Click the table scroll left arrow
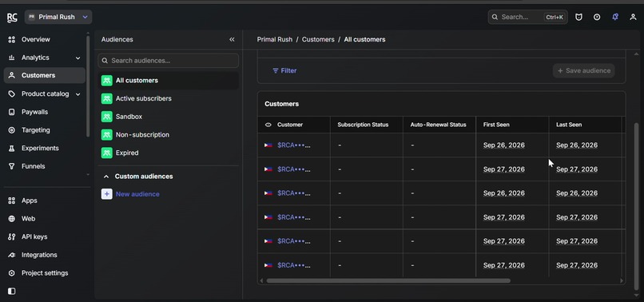Screen dimensions: 644x302 (261, 281)
